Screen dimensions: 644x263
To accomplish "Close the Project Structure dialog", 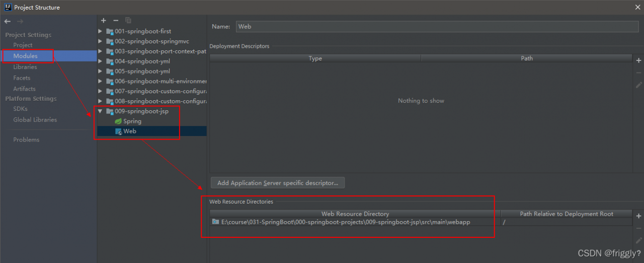I will tap(637, 7).
